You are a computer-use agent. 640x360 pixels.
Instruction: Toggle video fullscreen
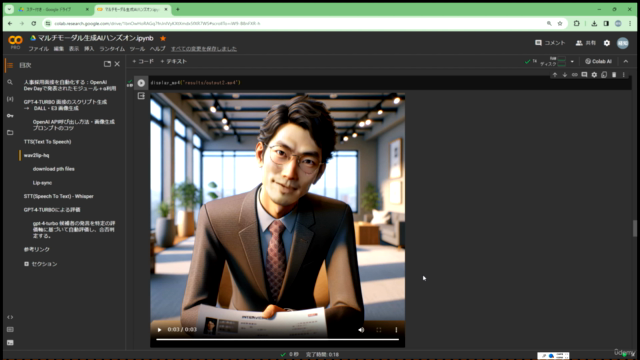[379, 330]
